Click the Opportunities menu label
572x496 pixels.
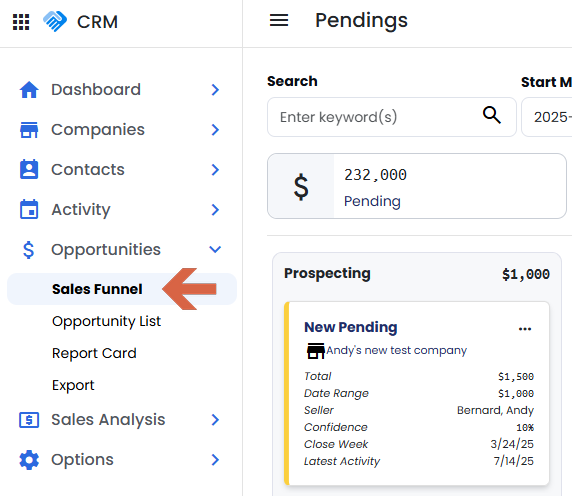106,250
